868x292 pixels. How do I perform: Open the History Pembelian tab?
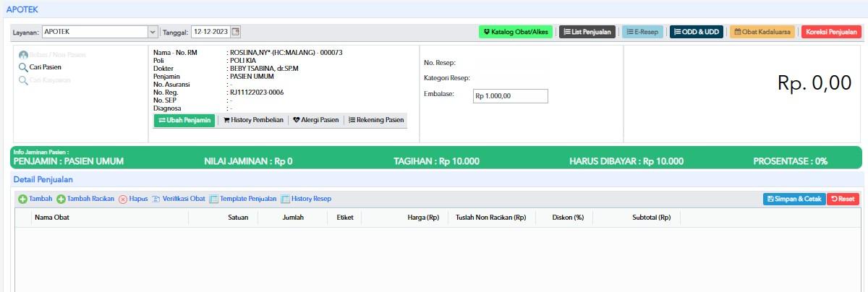point(252,120)
